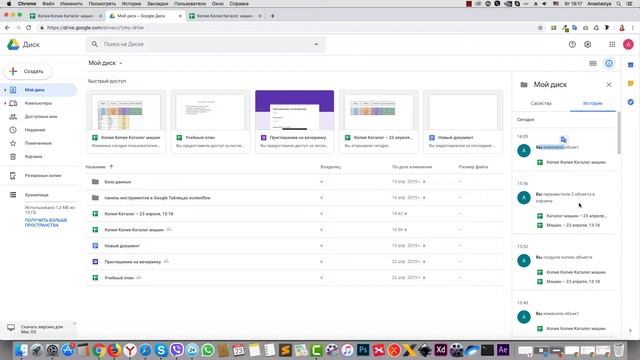Open Keep notes side panel icon

point(631,83)
